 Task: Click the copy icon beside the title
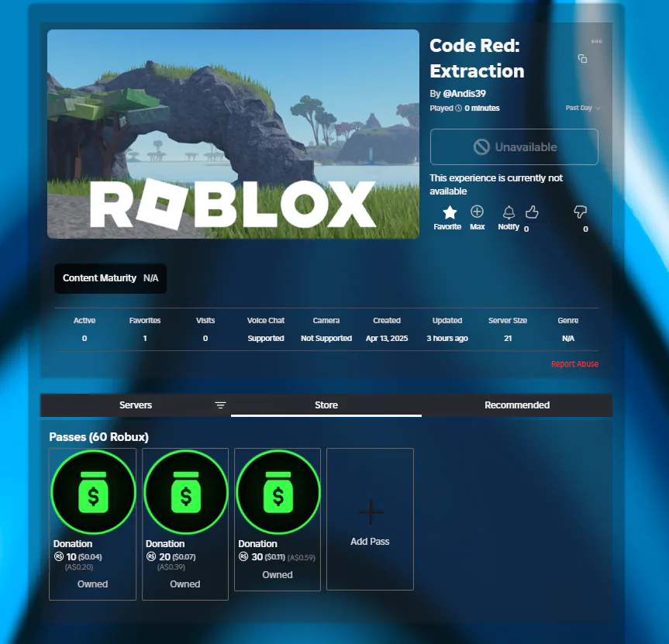click(x=582, y=58)
